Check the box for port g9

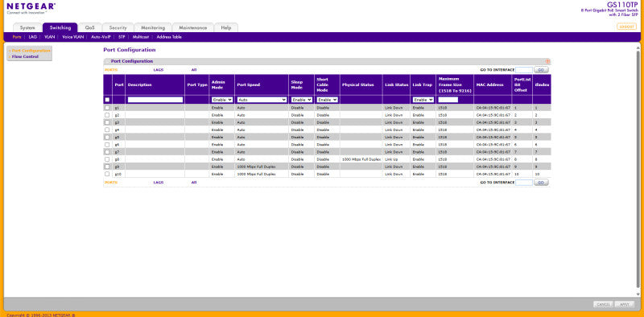click(107, 167)
